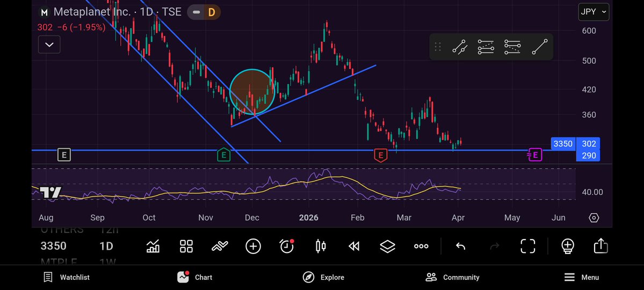
Task: Click the 290 horizontal line price label
Action: pos(589,155)
